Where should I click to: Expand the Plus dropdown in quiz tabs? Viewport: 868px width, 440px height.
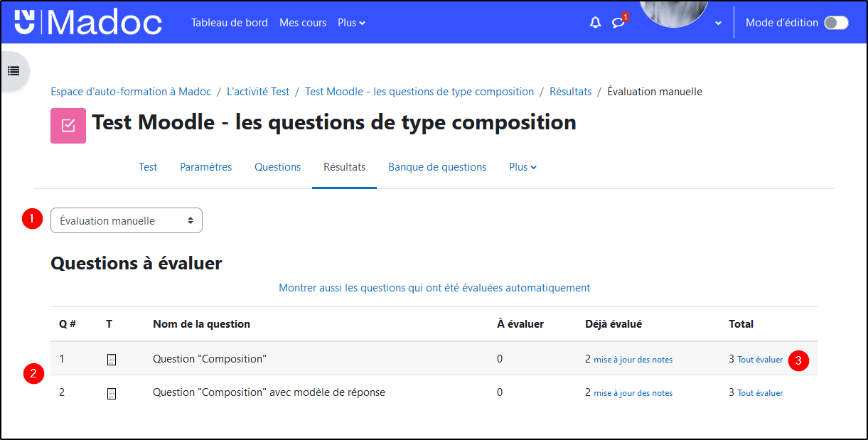click(x=523, y=167)
